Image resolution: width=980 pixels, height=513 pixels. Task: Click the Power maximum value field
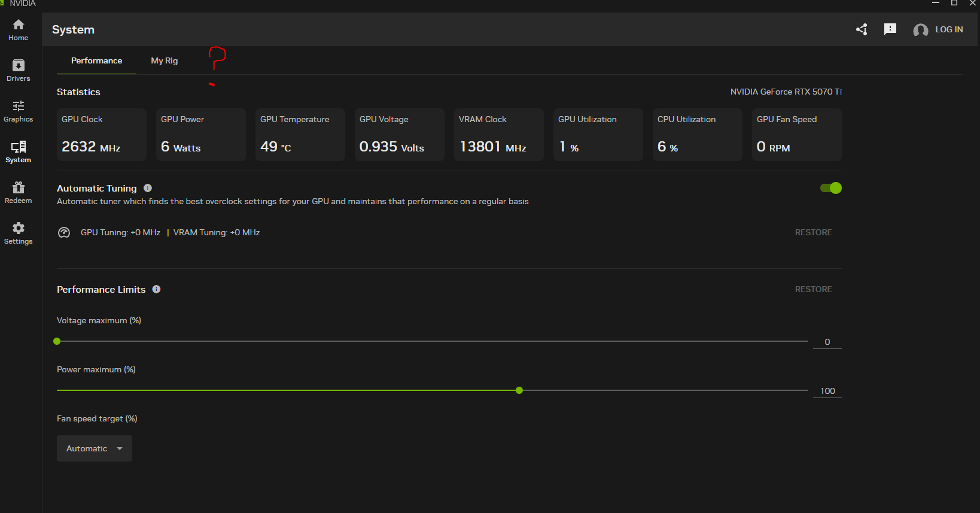point(827,391)
